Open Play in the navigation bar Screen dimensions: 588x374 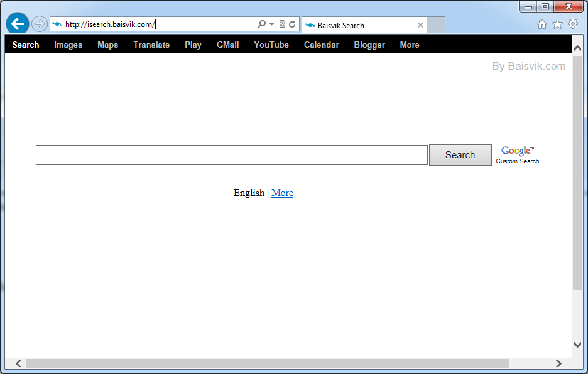click(193, 45)
